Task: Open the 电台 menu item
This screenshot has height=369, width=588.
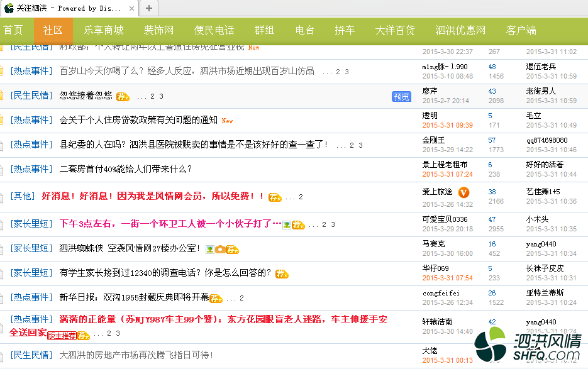Action: coord(304,30)
